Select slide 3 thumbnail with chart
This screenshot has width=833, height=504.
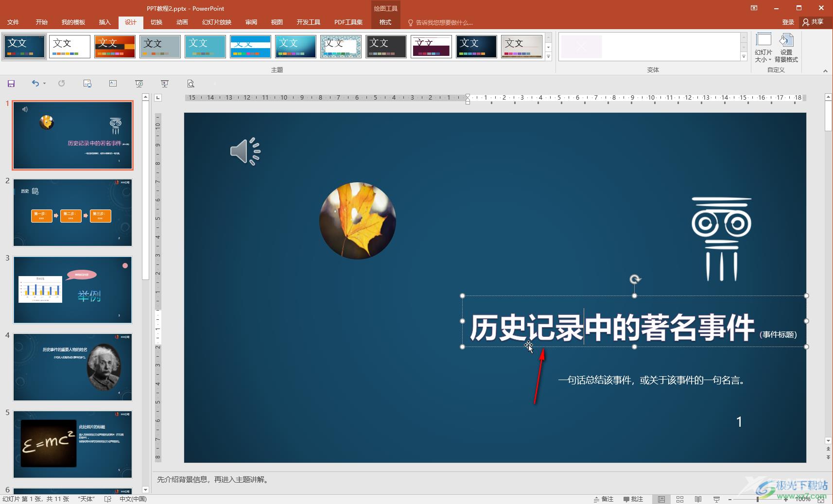point(72,290)
